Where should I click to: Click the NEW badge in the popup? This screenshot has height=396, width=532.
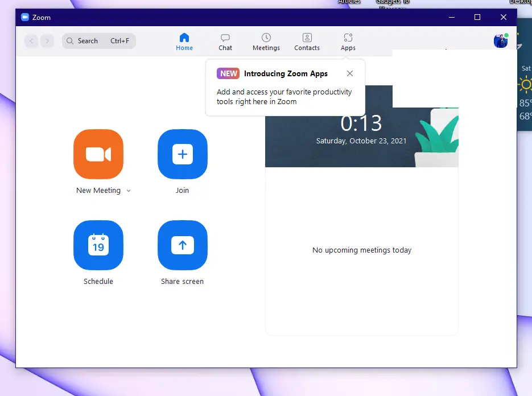pos(228,73)
